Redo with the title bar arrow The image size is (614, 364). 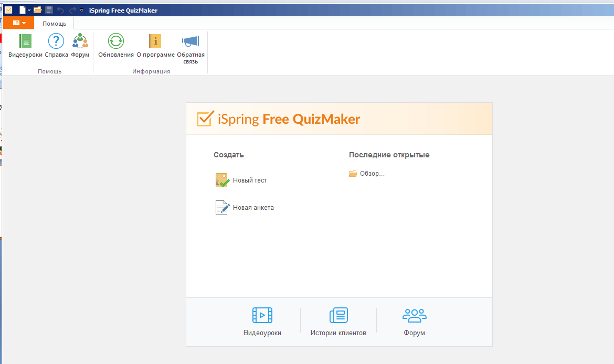click(x=72, y=10)
